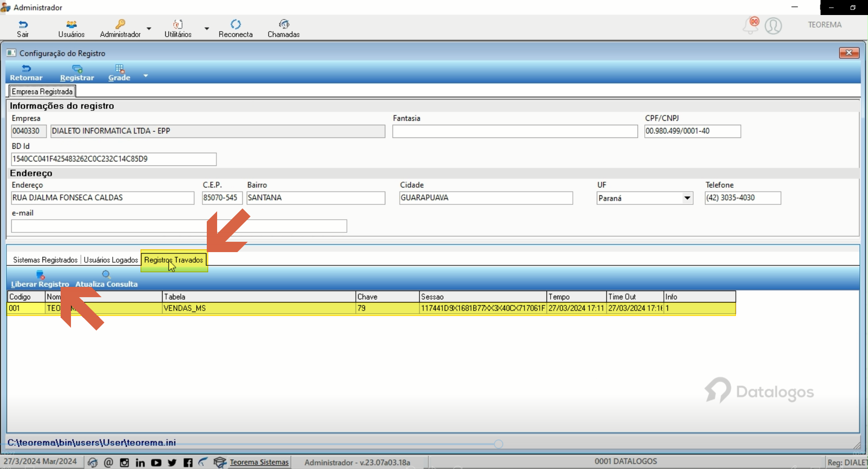Expand the Grade toolbar dropdown arrow
The image size is (868, 469).
pos(146,76)
